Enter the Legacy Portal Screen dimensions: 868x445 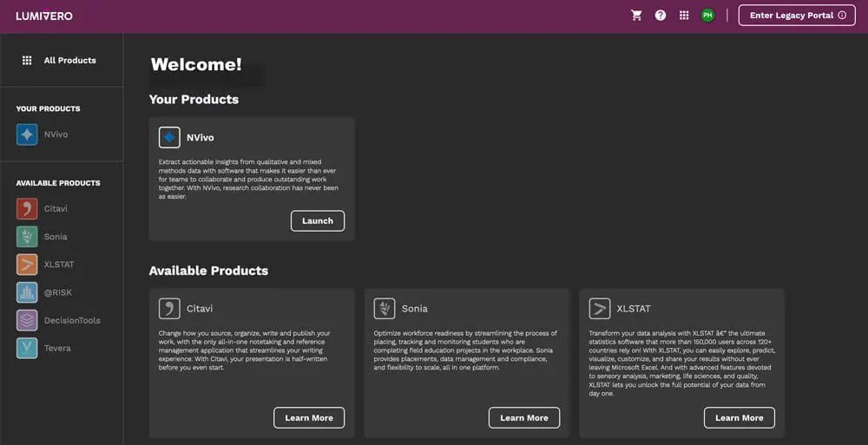click(x=796, y=16)
